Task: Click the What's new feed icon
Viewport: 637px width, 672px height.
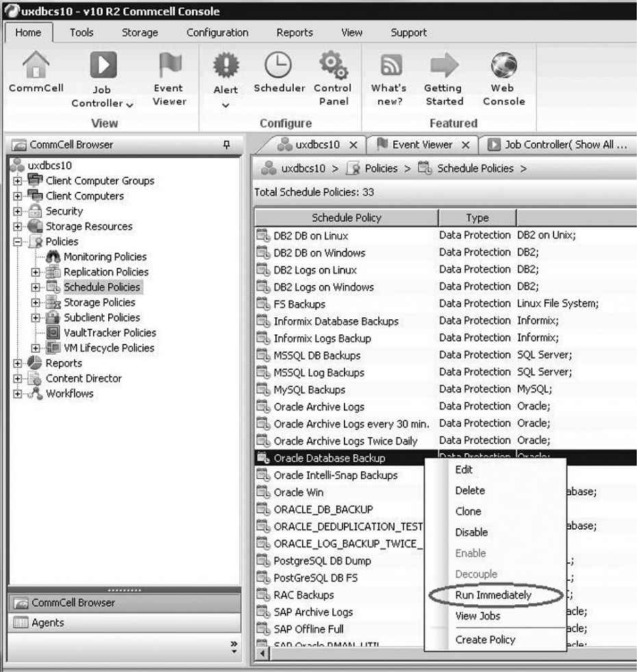Action: (x=391, y=64)
